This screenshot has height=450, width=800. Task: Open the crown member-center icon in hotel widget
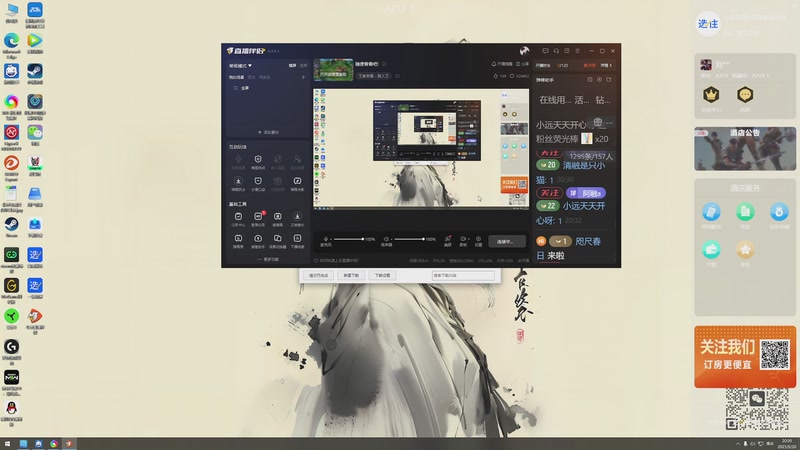711,94
